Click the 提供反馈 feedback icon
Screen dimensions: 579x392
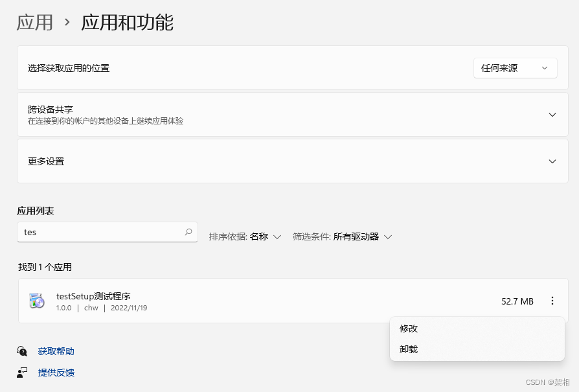tap(22, 373)
